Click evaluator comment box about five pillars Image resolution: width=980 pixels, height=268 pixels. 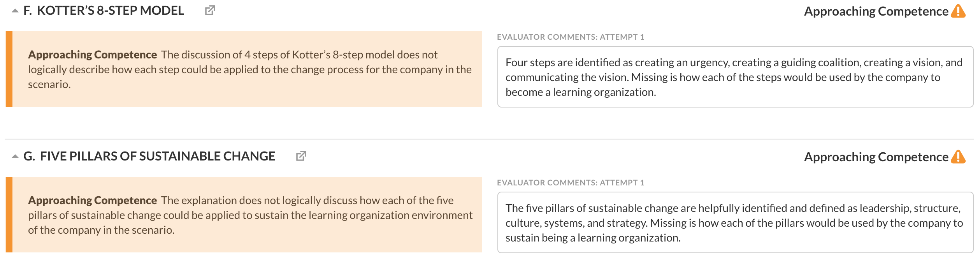click(x=735, y=222)
